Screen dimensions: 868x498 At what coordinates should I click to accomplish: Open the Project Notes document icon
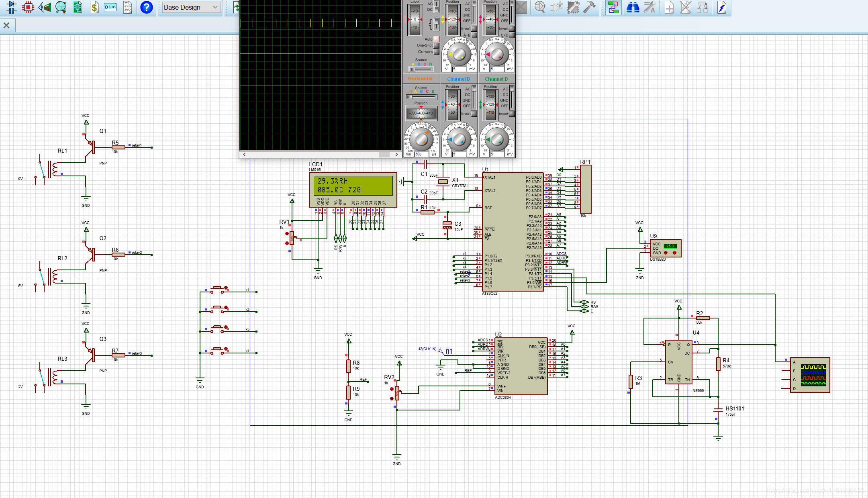click(x=127, y=7)
